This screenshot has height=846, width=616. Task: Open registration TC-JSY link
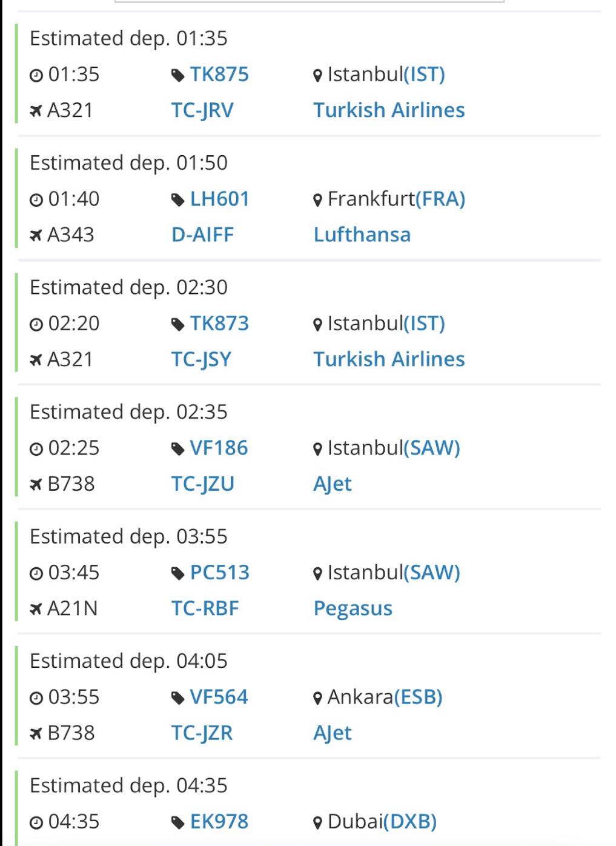tap(201, 359)
